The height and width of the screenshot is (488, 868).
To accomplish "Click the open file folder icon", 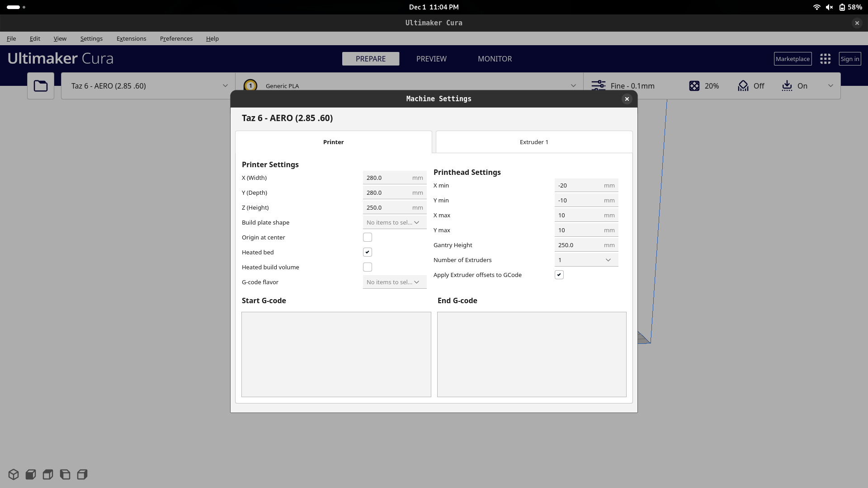I will 41,86.
